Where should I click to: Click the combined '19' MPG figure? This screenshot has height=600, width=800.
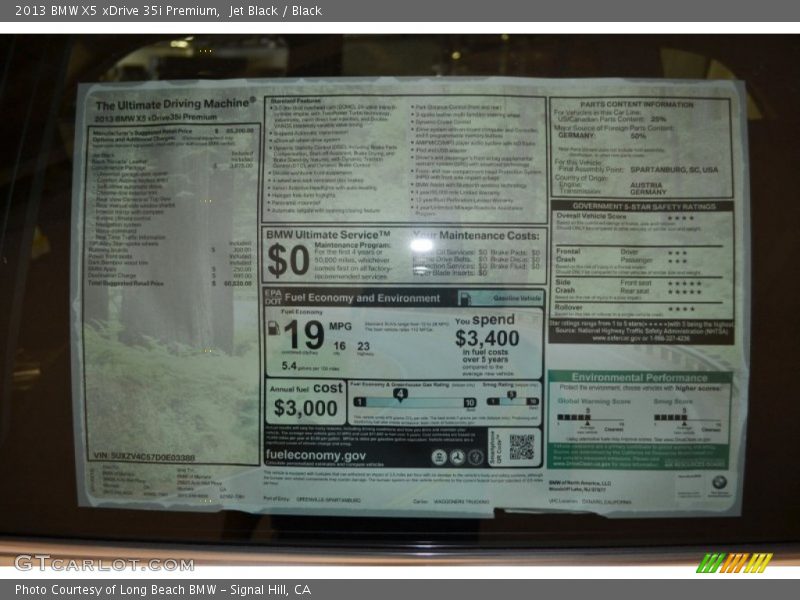(304, 335)
